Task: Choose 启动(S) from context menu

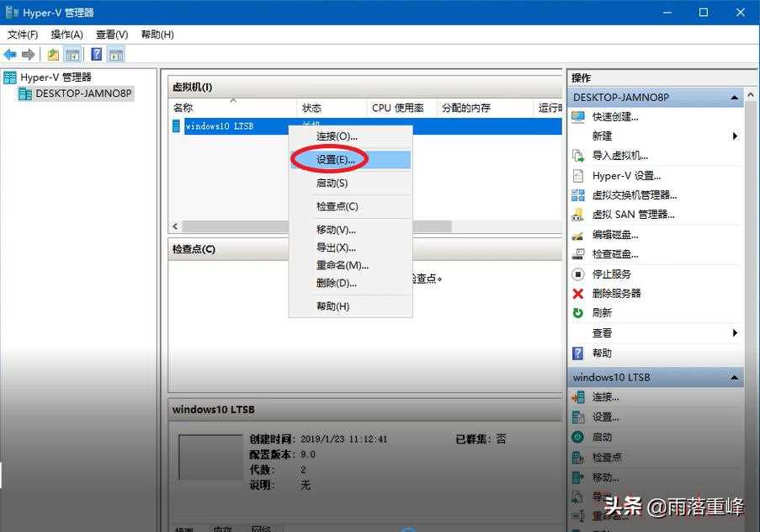Action: coord(350,184)
